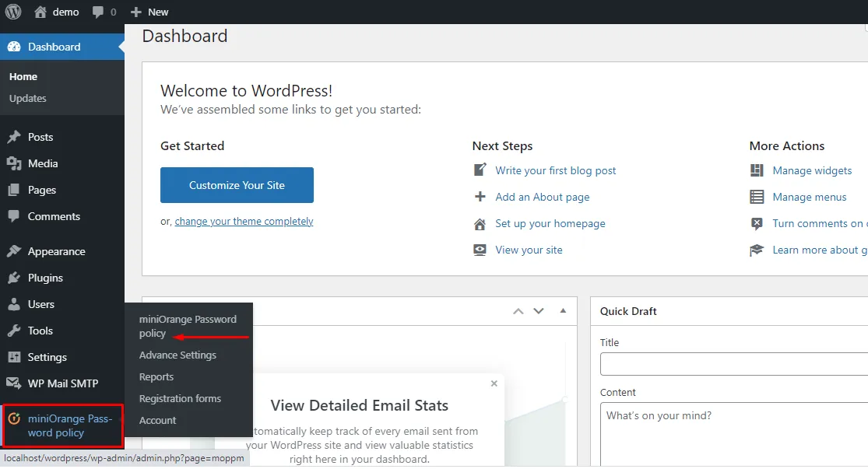Click the Dashboard gauge icon

click(14, 47)
